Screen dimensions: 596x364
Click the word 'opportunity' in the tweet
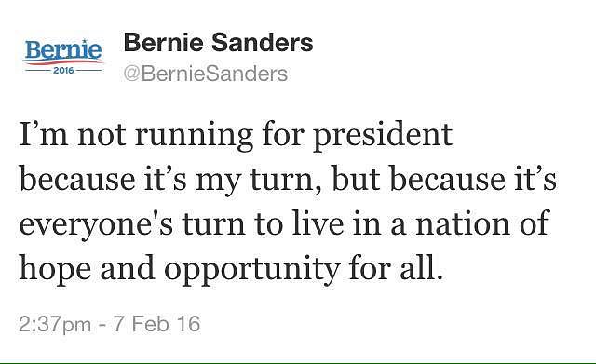(251, 269)
